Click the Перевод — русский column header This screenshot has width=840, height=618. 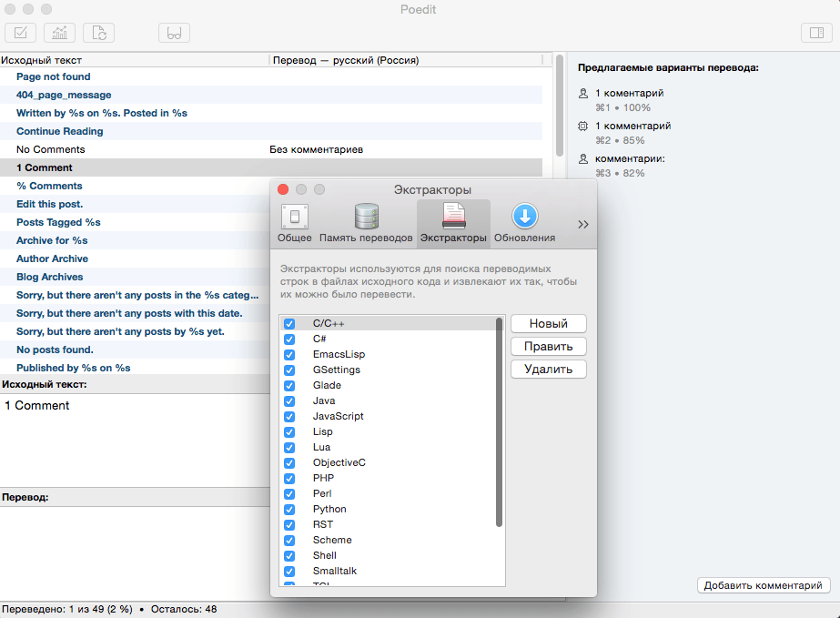tap(407, 60)
